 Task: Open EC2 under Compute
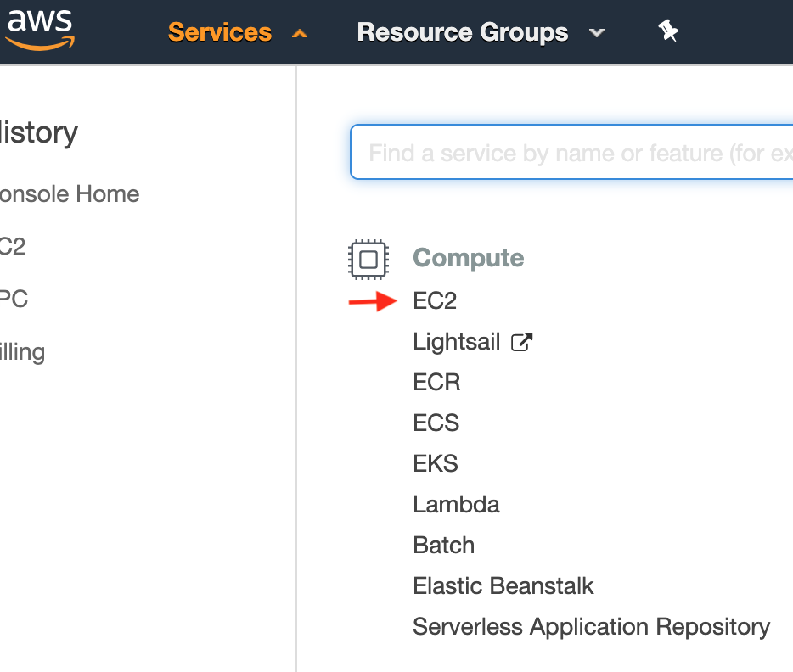point(435,301)
